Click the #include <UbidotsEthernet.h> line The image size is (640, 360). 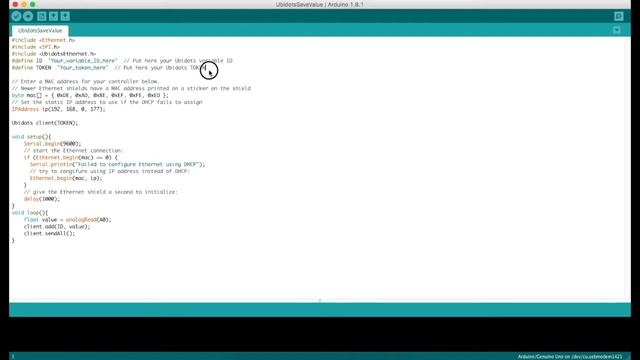click(x=53, y=54)
